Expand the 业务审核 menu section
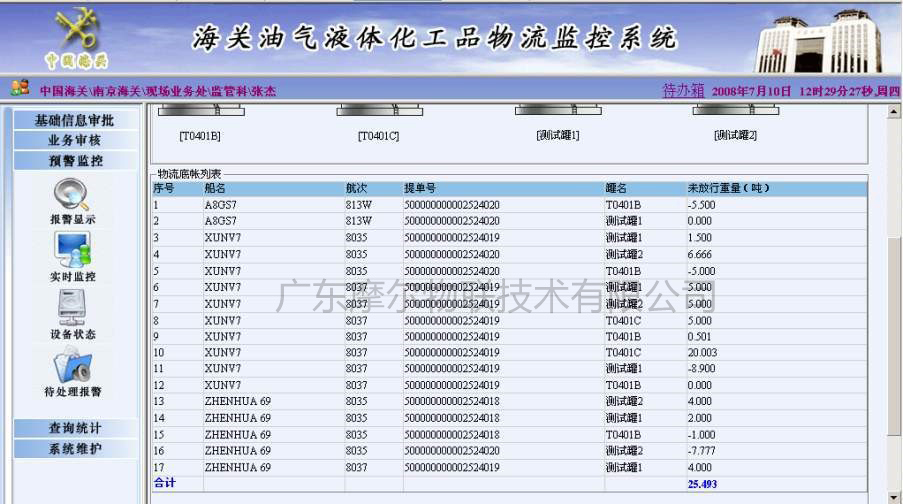The height and width of the screenshot is (504, 903). tap(75, 141)
